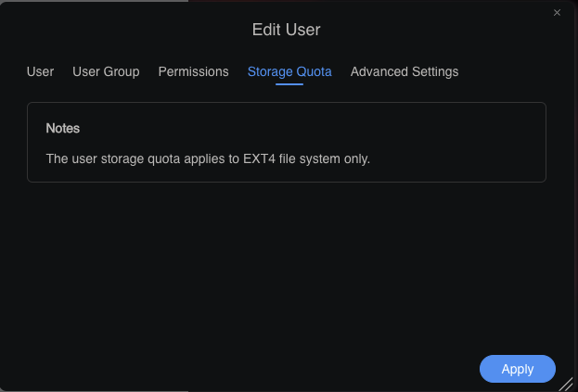Viewport: 578px width, 392px height.
Task: Switch to the User tab
Action: pos(40,71)
